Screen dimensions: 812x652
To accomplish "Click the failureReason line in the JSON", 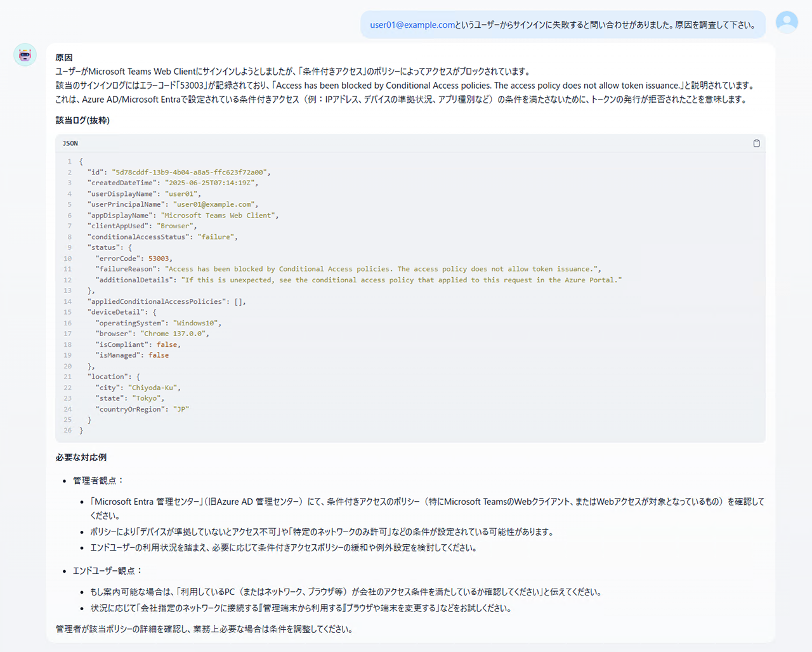I will (348, 269).
